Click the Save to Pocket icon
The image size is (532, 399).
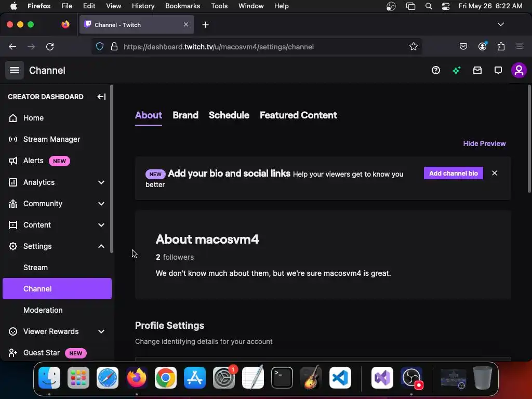463,46
